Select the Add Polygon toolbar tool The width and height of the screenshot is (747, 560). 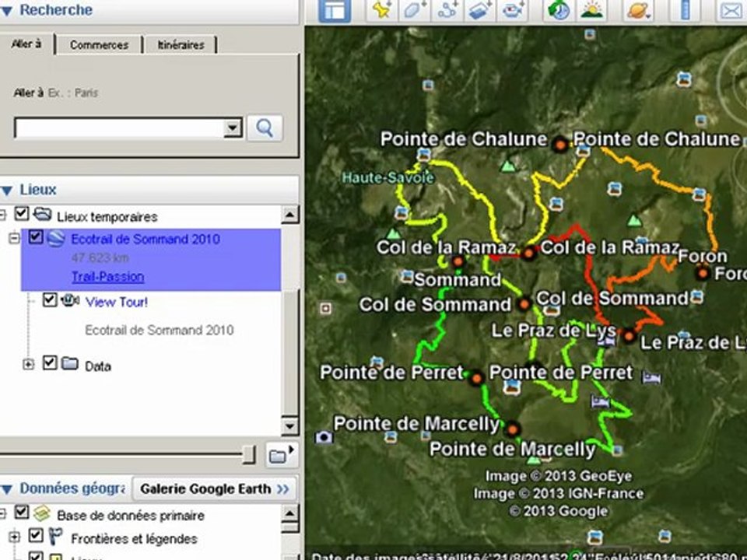[x=415, y=9]
